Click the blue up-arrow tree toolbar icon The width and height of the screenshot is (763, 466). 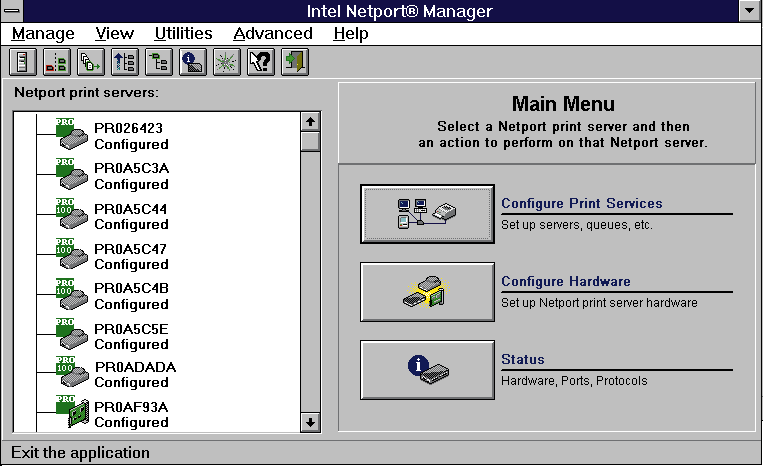pyautogui.click(x=125, y=62)
